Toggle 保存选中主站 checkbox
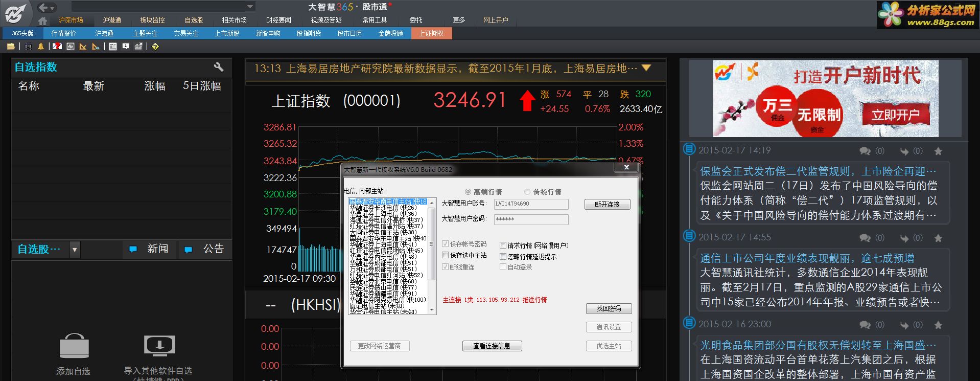Image resolution: width=980 pixels, height=381 pixels. [445, 255]
